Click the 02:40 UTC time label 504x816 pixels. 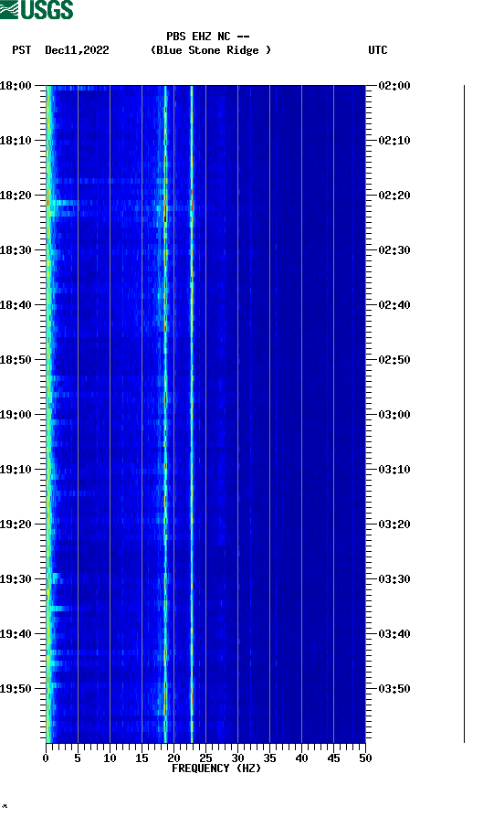pos(394,305)
